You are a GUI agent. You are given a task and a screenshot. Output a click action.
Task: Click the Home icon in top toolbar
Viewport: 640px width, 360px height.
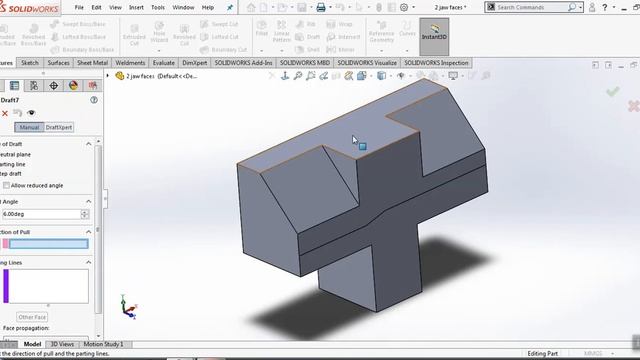coord(251,7)
